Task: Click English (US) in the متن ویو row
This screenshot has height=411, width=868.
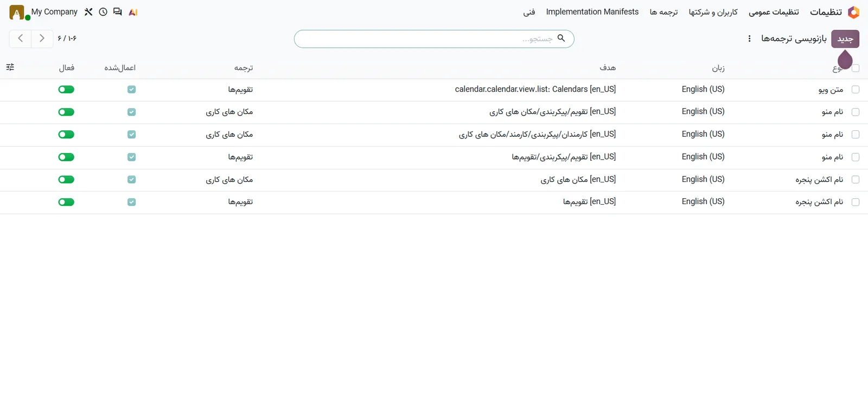Action: (703, 89)
